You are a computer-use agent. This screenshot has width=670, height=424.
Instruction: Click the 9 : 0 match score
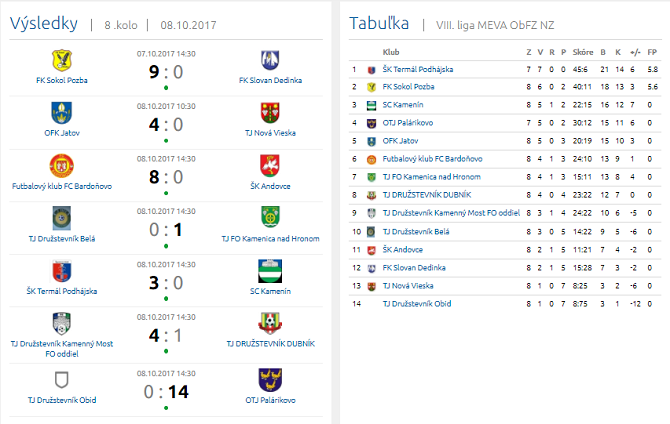166,71
